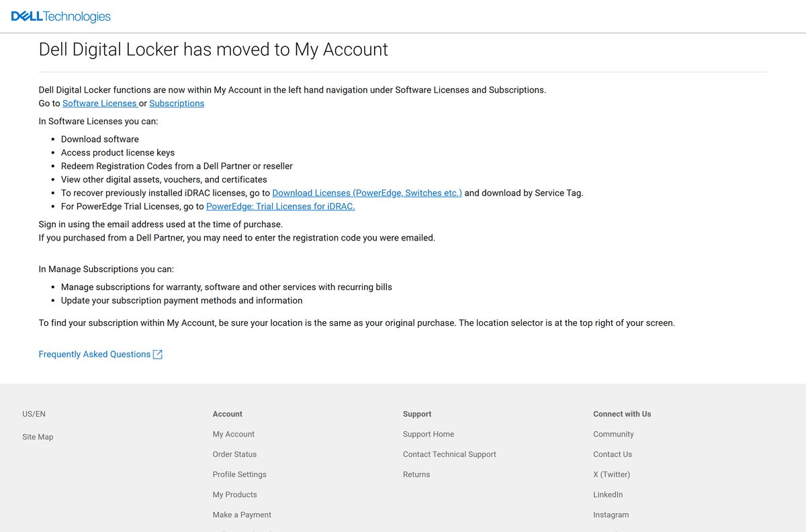This screenshot has height=532, width=806.
Task: Open the Community footer link
Action: (613, 434)
